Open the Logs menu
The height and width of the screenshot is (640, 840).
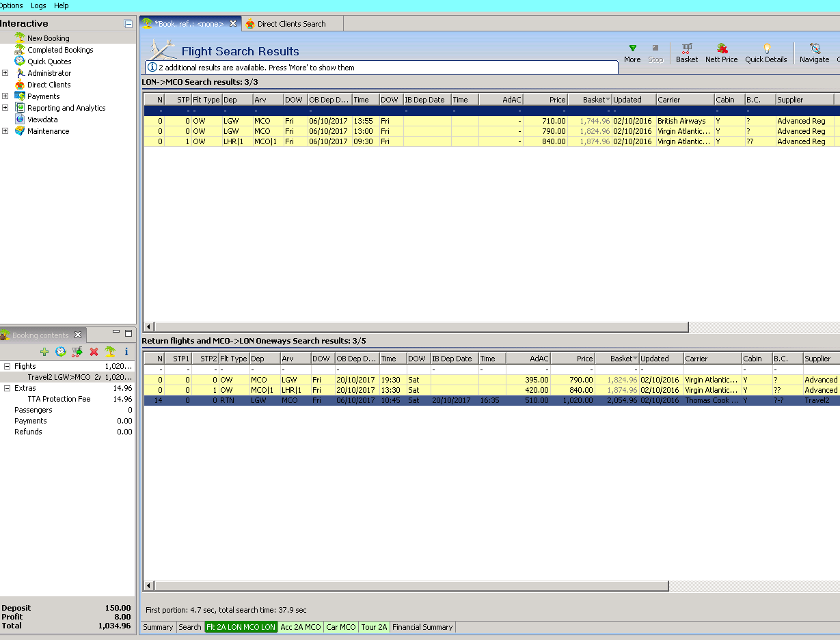[x=38, y=5]
